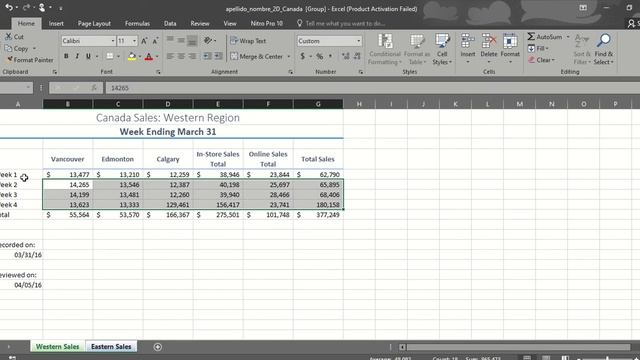Screen dimensions: 640x360
Task: Toggle Bold formatting
Action: point(66,56)
